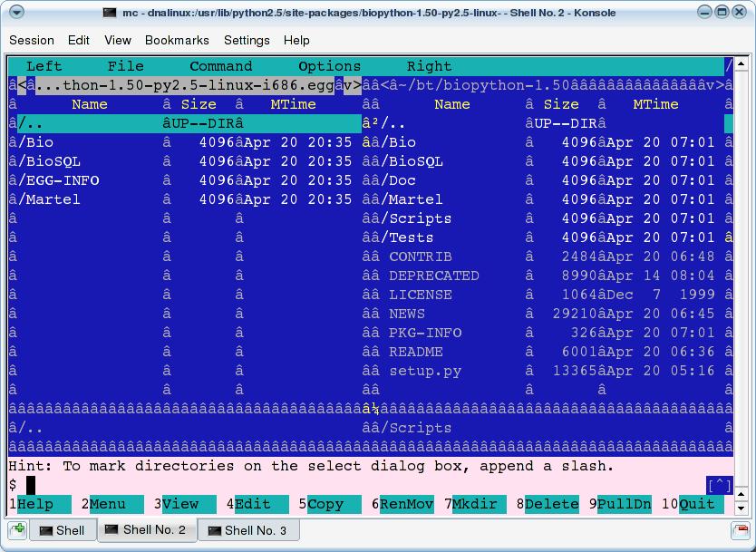Screen dimensions: 756x552
Task: Select the DEPRECATED file
Action: pos(548,276)
